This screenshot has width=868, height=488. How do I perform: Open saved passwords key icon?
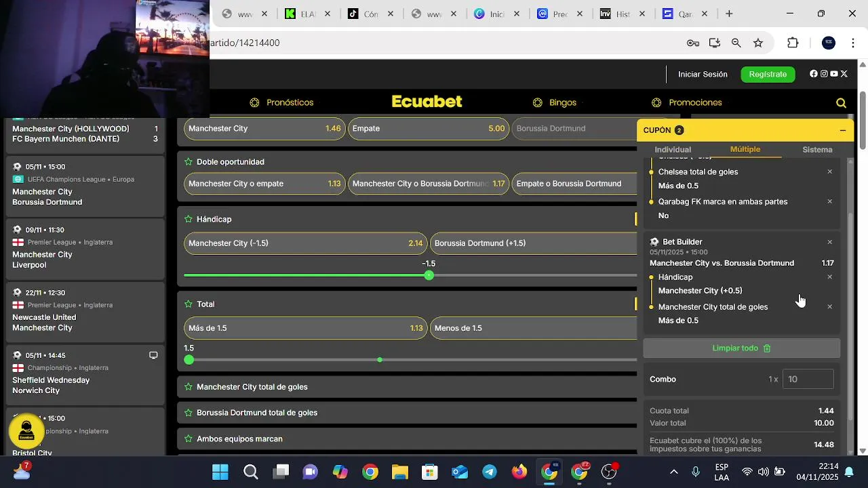coord(693,43)
